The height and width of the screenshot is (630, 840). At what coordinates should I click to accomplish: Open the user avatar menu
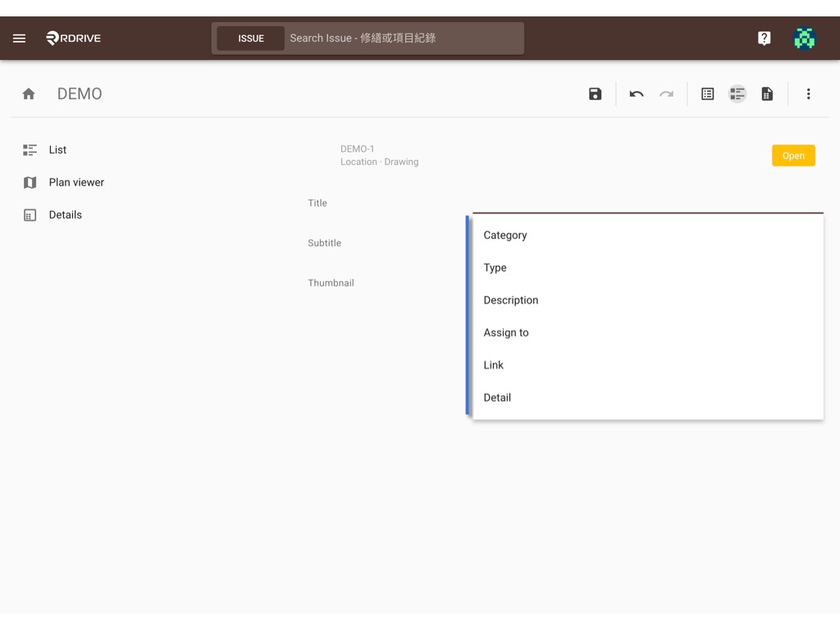[804, 38]
